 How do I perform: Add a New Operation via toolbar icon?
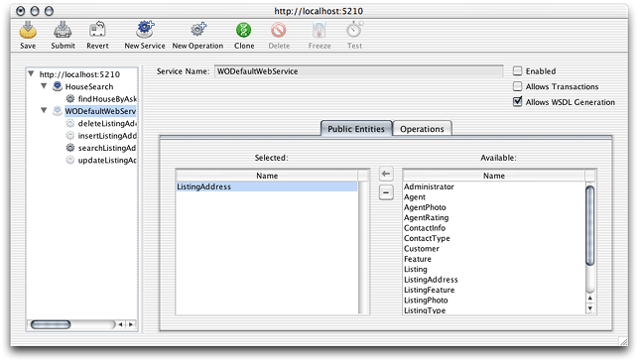pos(198,30)
